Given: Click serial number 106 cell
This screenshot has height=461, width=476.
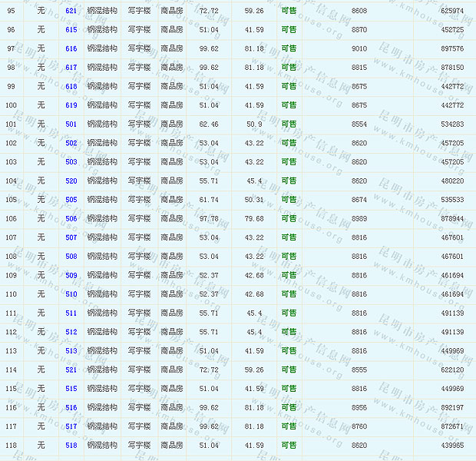Looking at the screenshot, I should [11, 219].
